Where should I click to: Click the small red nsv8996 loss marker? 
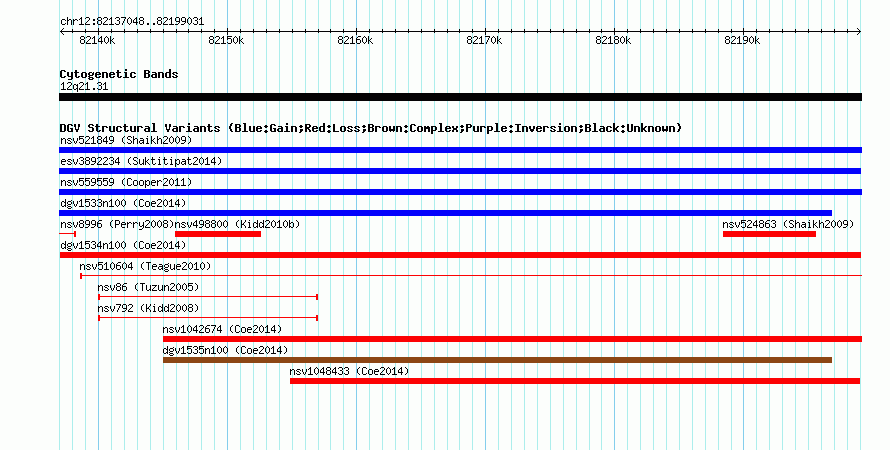[x=68, y=234]
